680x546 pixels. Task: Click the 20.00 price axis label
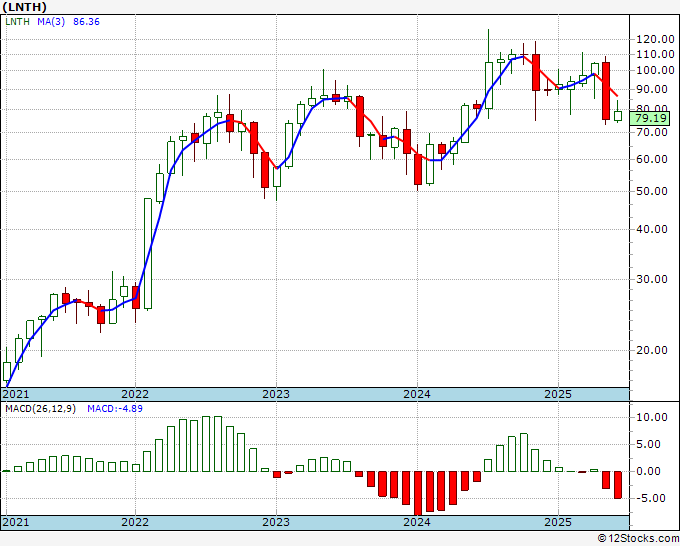click(x=652, y=350)
